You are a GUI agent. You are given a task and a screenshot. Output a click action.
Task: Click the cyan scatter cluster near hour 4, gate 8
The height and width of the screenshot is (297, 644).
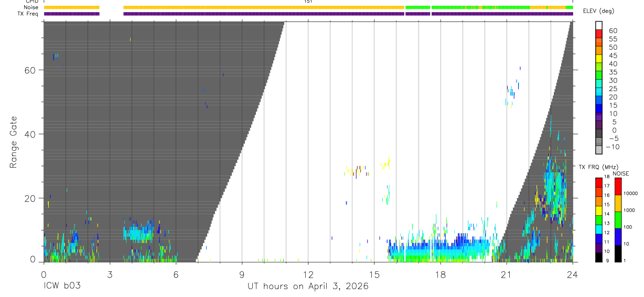tap(138, 233)
